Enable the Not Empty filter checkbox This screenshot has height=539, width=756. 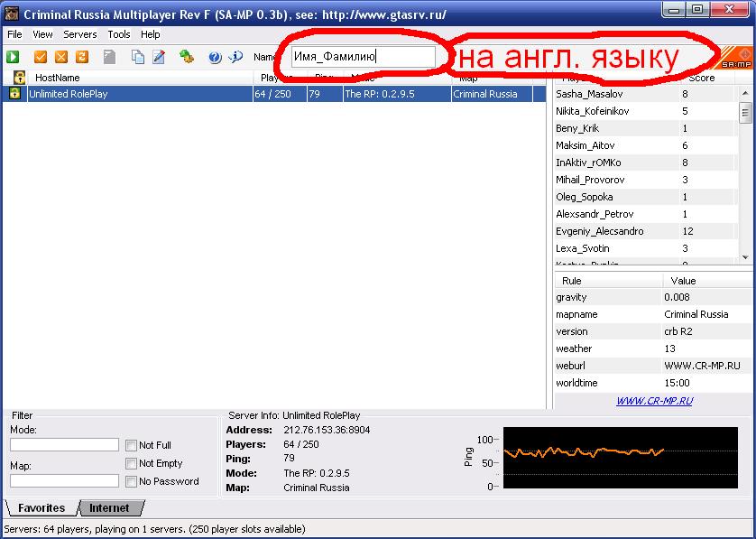[131, 463]
